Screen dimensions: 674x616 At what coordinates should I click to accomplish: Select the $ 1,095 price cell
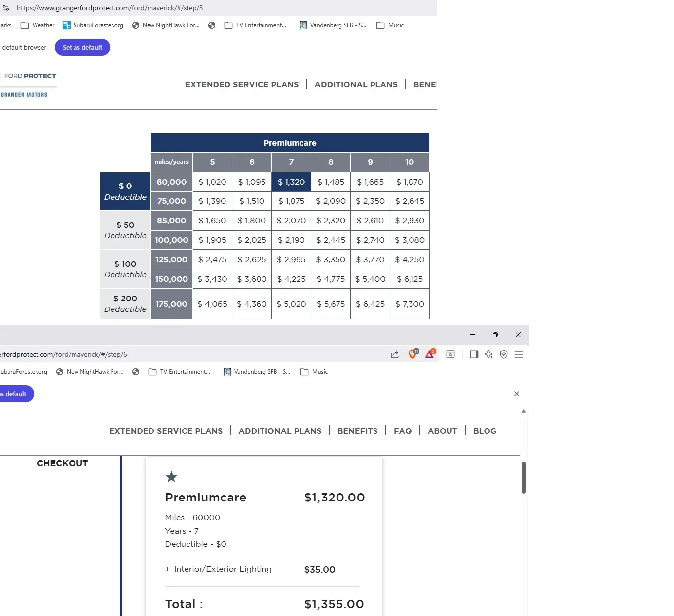click(252, 182)
